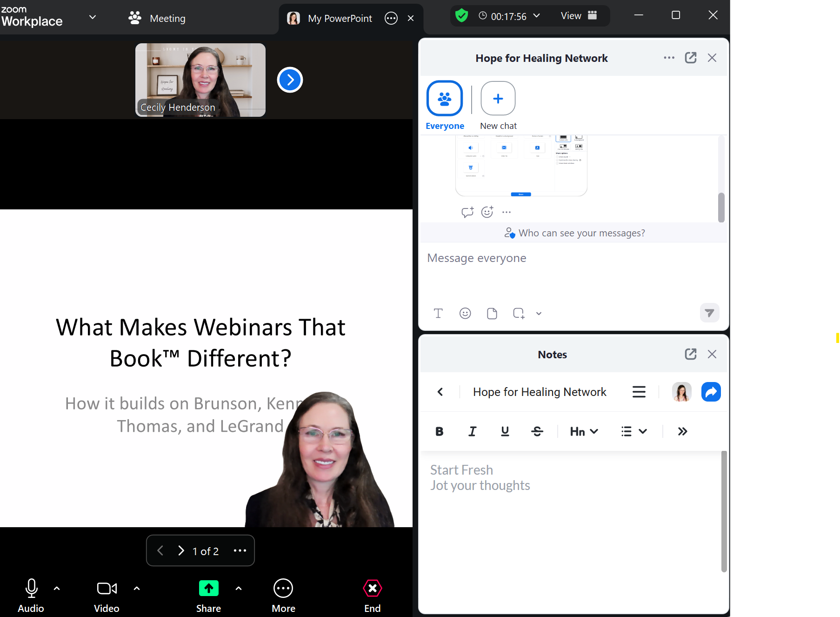Toggle Bold formatting in Notes
840x617 pixels.
[439, 431]
